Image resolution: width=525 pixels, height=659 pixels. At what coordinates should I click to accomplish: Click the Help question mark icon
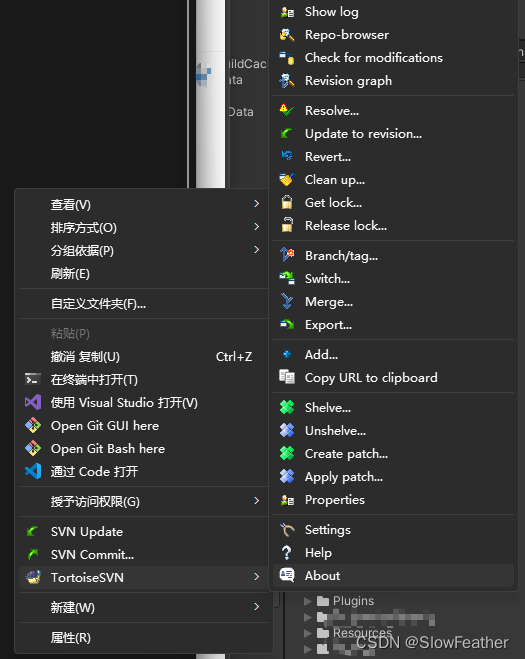[x=287, y=553]
